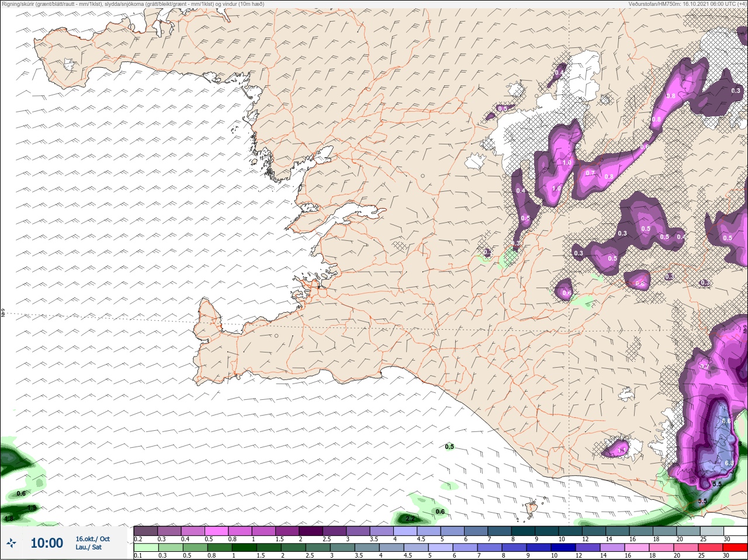This screenshot has height=560, width=748.
Task: Pick the dark navy swatch labeled 10 in lower legend
Action: pos(564,547)
